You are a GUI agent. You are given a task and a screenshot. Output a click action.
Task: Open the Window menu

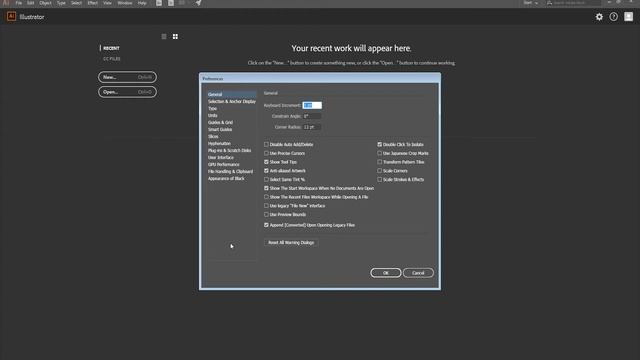(125, 3)
